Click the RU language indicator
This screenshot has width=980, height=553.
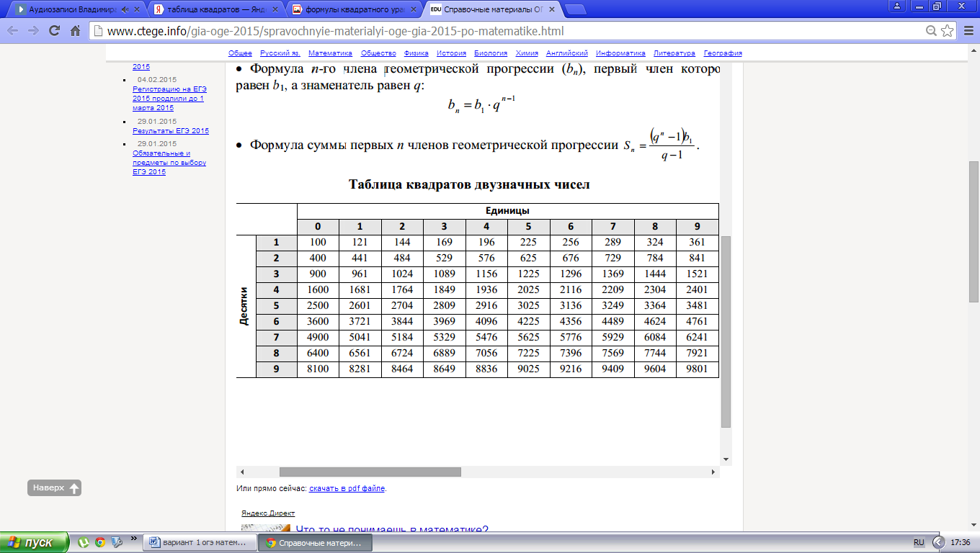point(919,542)
